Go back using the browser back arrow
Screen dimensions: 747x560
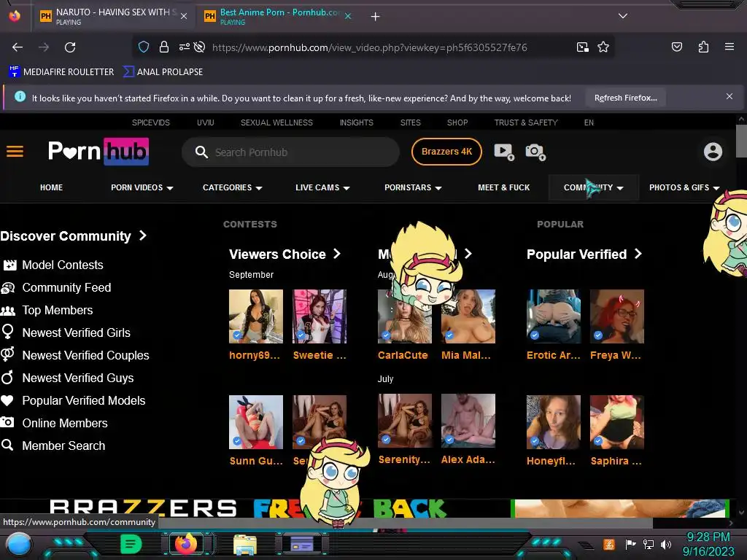[x=18, y=47]
